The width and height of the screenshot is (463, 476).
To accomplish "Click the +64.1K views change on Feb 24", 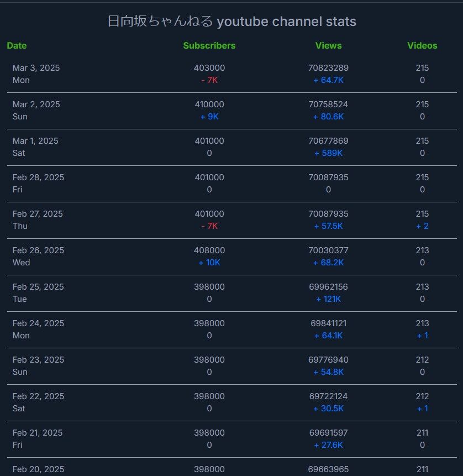I will [x=328, y=336].
